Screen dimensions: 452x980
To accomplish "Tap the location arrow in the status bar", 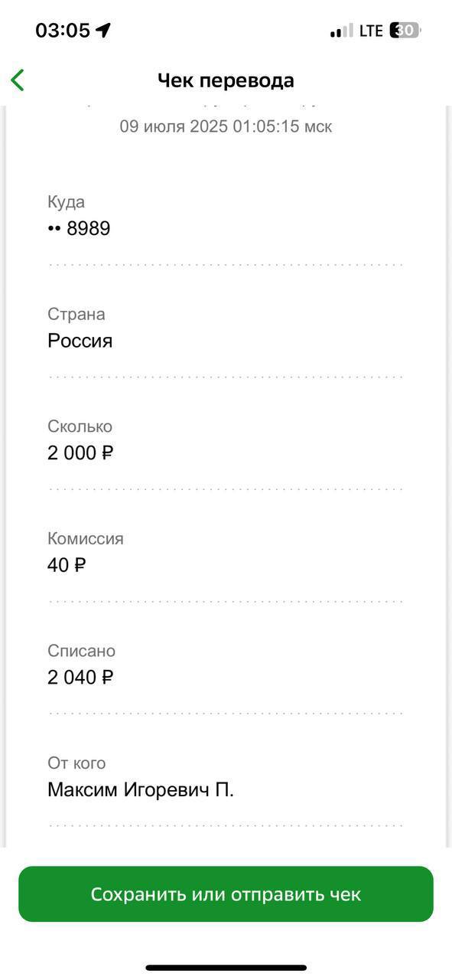I will coord(103,31).
